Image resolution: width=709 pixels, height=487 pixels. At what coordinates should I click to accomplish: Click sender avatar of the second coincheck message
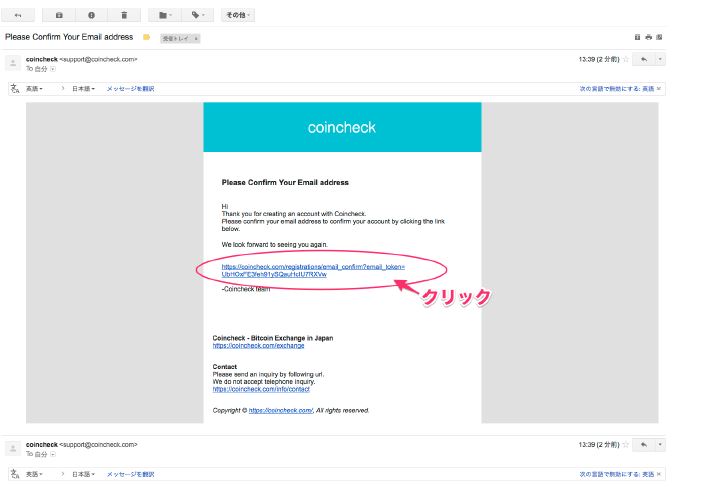13,449
